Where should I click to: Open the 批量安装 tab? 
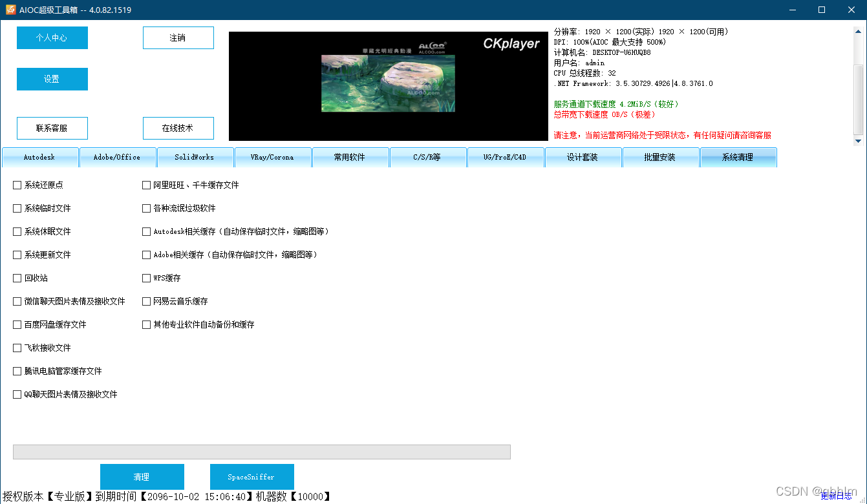(x=660, y=157)
